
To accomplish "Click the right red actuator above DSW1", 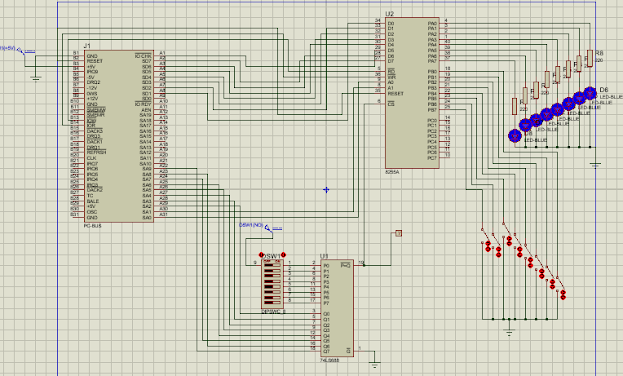I will point(283,255).
